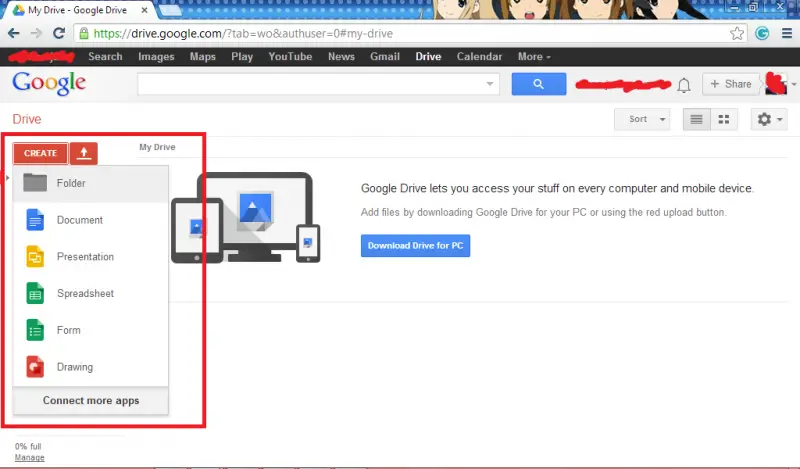Open Calendar in the Google bar
This screenshot has height=469, width=800.
(x=479, y=57)
